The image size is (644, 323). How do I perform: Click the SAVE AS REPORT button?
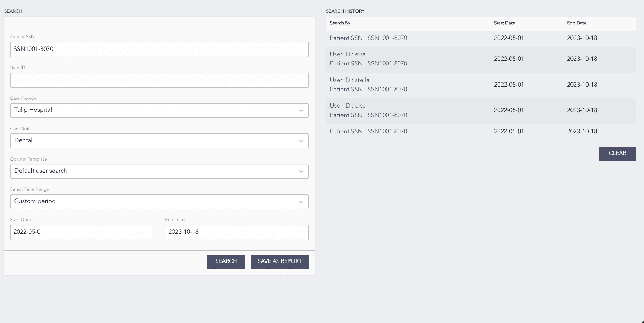tap(280, 261)
